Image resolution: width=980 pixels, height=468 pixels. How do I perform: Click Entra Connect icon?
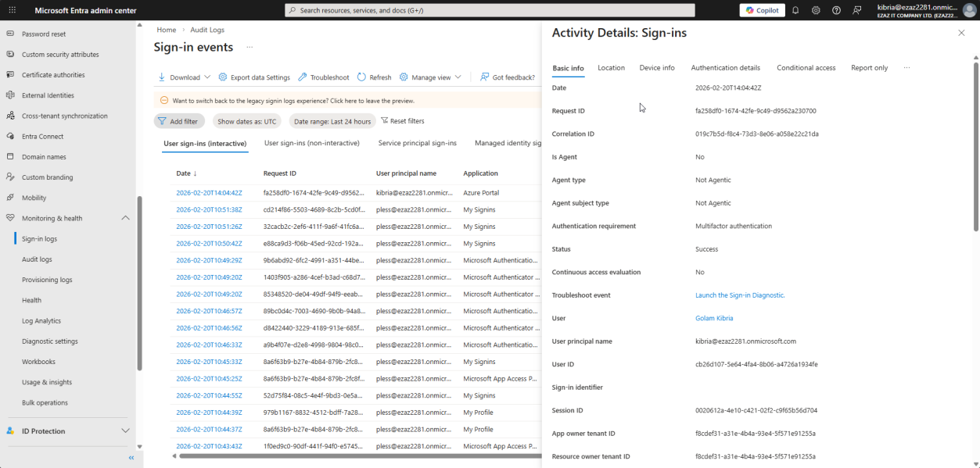pos(10,136)
